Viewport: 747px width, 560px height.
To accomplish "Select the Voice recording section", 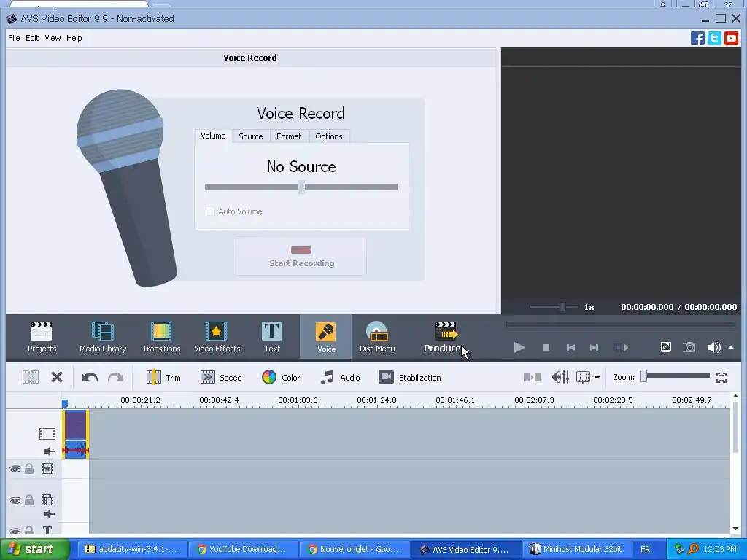I will click(326, 337).
